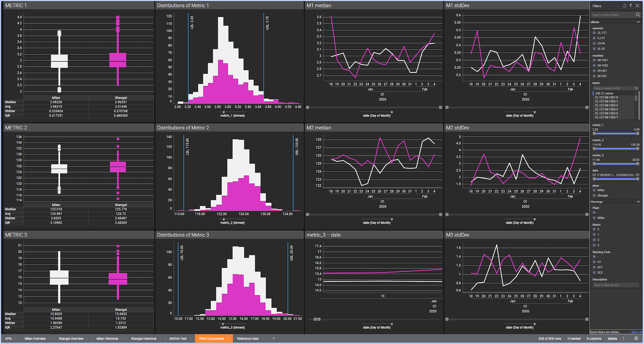The height and width of the screenshot is (344, 644).
Task: Toggle operator LR-49 checkbox
Action: coord(594,44)
